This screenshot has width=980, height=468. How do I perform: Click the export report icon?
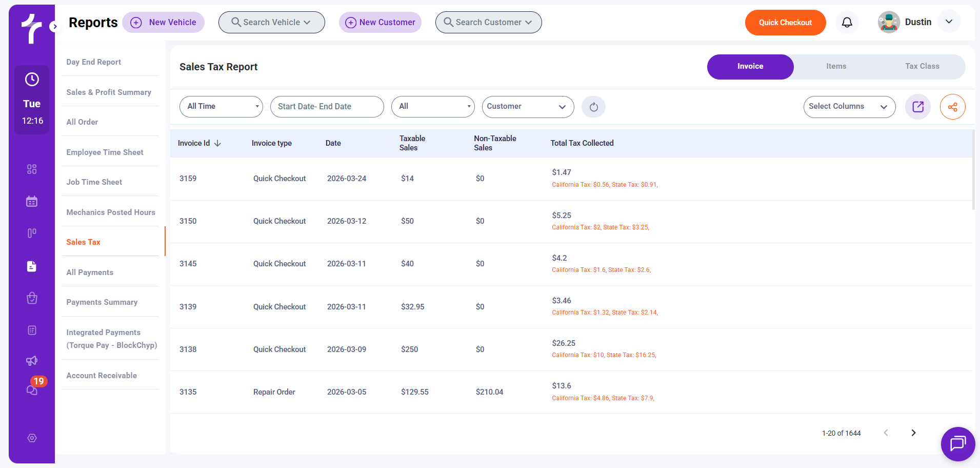[x=917, y=107]
